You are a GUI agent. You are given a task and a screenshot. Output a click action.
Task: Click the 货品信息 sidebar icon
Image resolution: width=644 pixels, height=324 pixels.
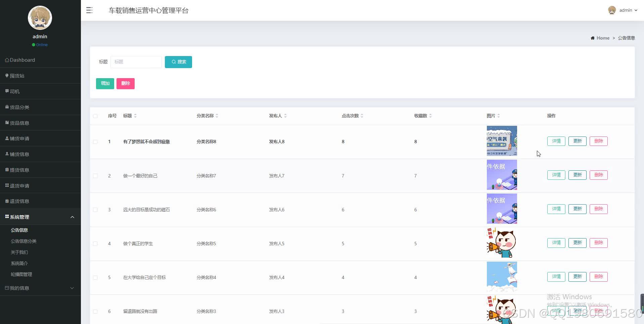click(x=7, y=123)
